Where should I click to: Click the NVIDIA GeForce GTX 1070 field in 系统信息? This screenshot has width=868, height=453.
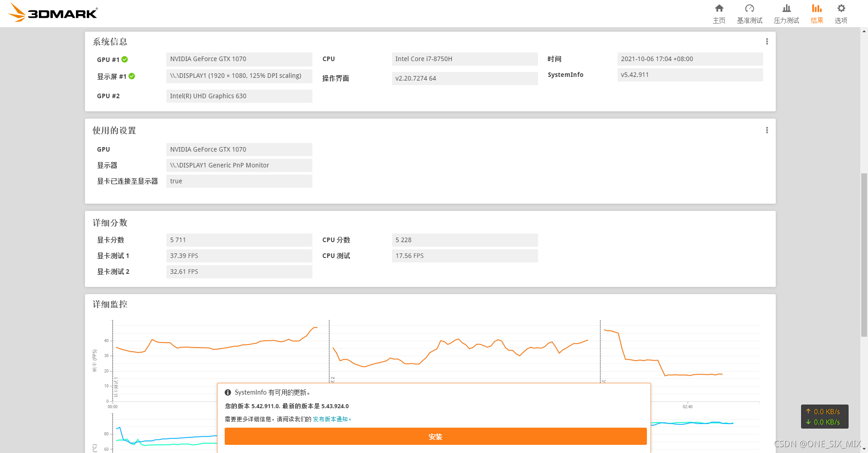(x=239, y=59)
